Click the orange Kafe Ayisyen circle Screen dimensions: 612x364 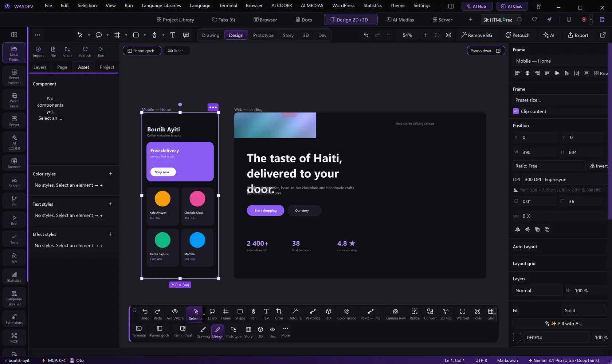162,199
